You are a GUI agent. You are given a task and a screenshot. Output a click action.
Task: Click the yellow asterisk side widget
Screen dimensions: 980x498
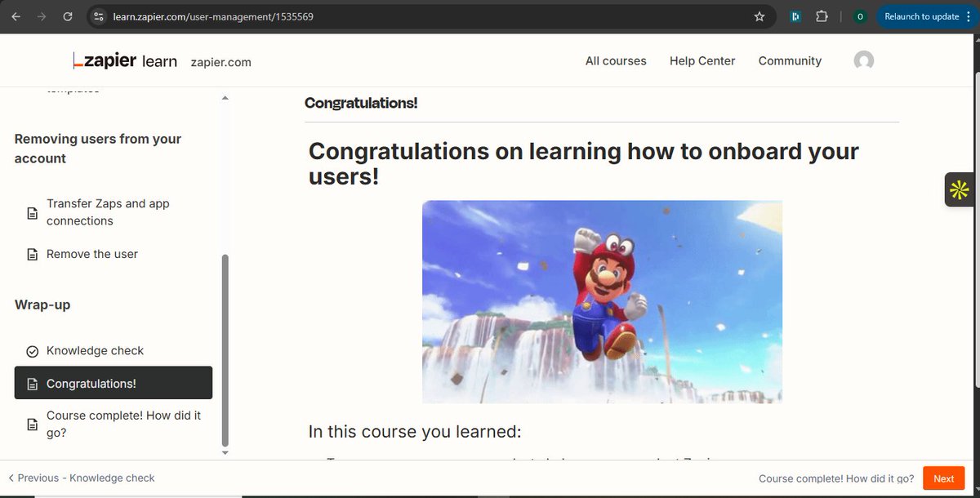click(959, 190)
